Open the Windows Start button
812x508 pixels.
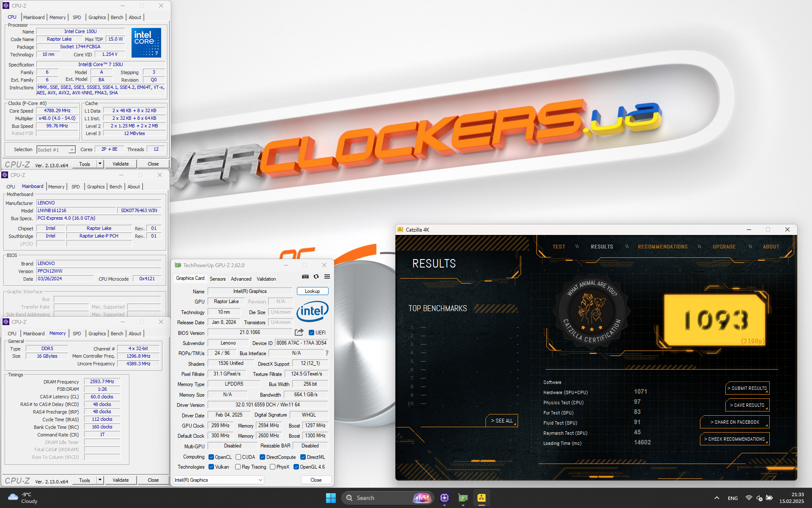[331, 498]
